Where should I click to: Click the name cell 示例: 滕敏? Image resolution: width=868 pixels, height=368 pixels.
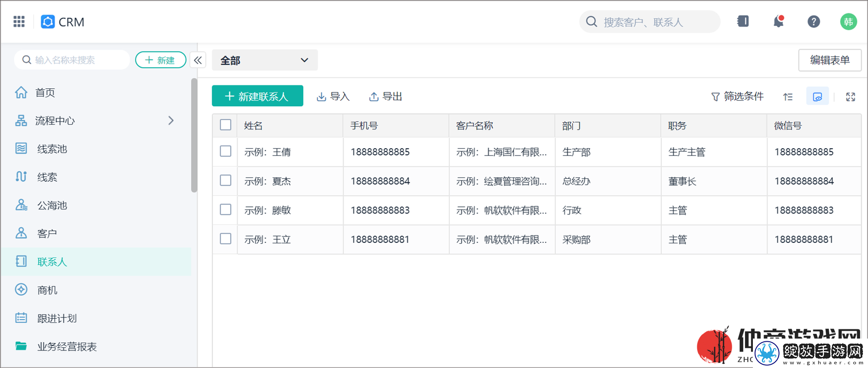[290, 210]
